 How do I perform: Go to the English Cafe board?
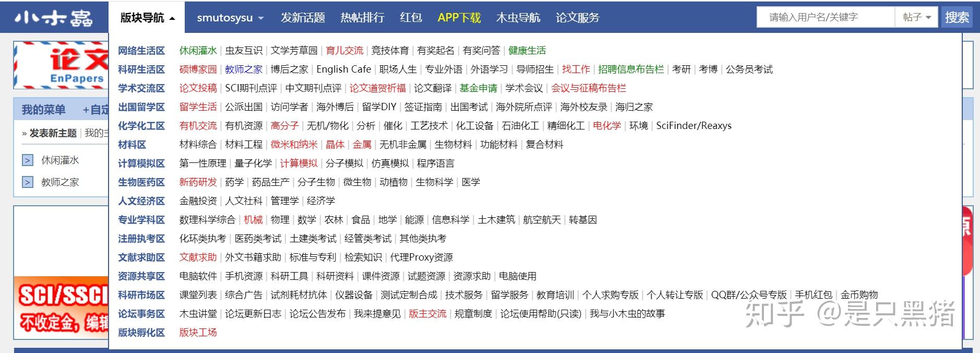pyautogui.click(x=344, y=69)
